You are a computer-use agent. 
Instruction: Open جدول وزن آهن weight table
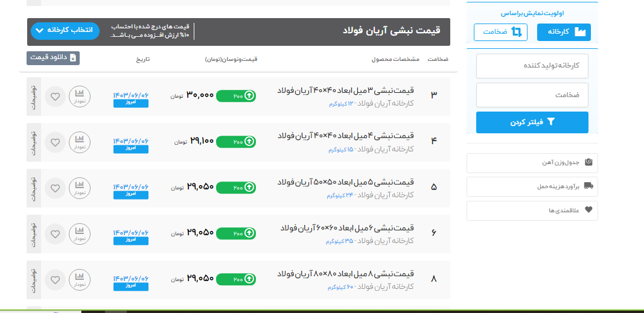[x=532, y=162]
